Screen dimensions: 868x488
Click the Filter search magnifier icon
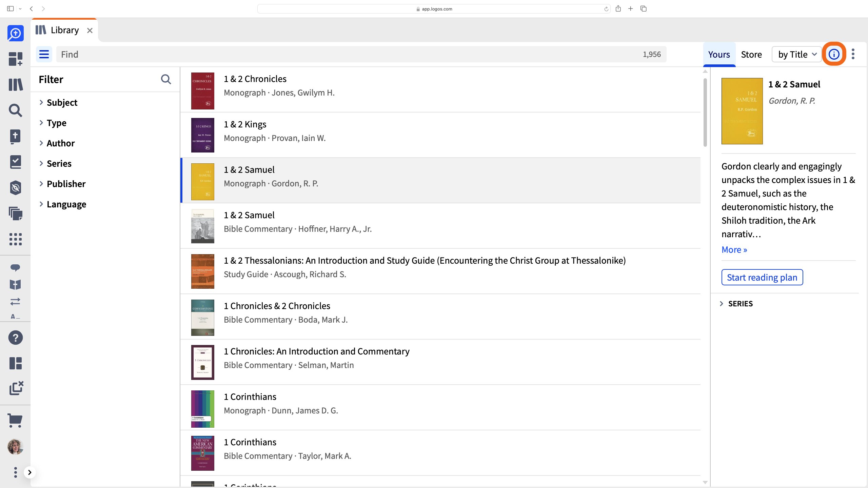coord(166,79)
